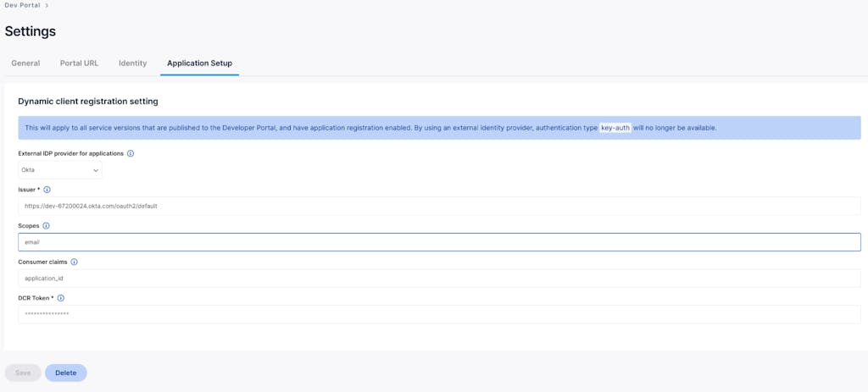
Task: Switch to the General tab
Action: (25, 63)
